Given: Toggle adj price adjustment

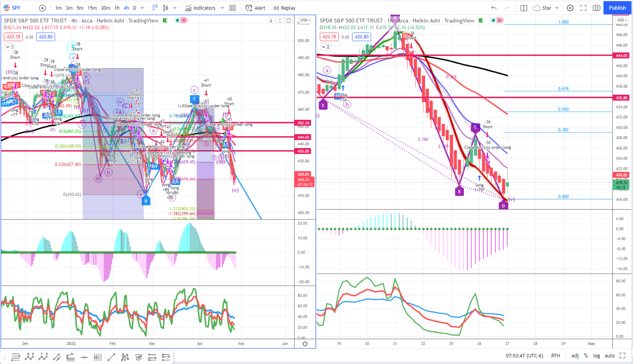Looking at the screenshot, I should point(575,355).
